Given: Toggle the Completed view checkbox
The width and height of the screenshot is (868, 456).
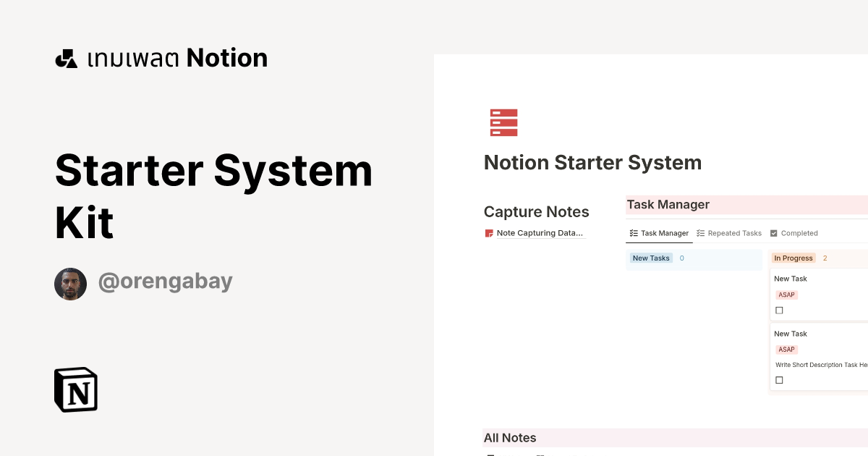Looking at the screenshot, I should click(773, 232).
